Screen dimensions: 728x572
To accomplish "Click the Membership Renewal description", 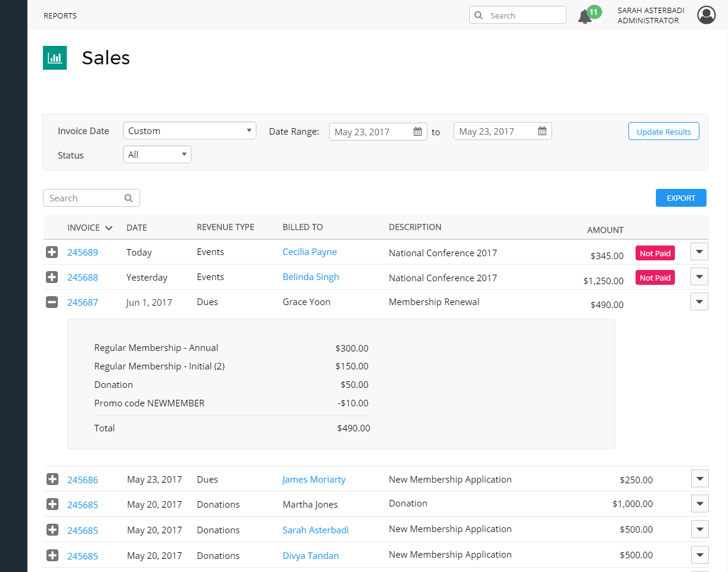I will point(434,302).
